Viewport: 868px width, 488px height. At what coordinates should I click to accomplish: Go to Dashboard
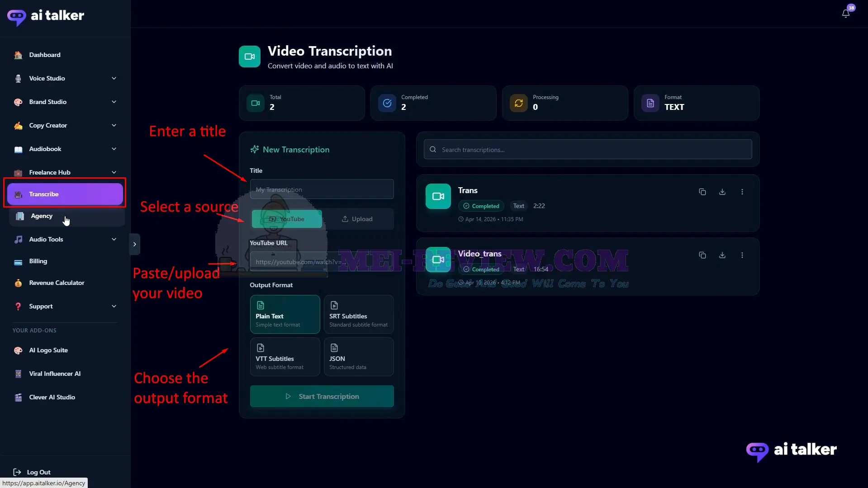[x=65, y=55]
